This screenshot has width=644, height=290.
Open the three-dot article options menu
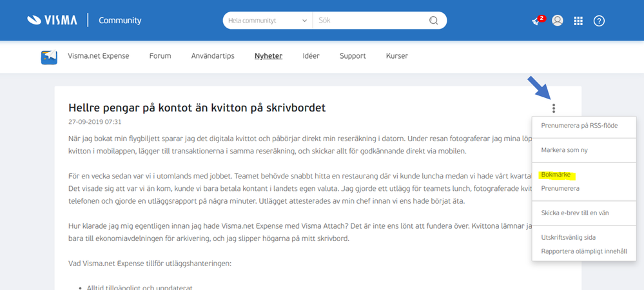tap(554, 108)
